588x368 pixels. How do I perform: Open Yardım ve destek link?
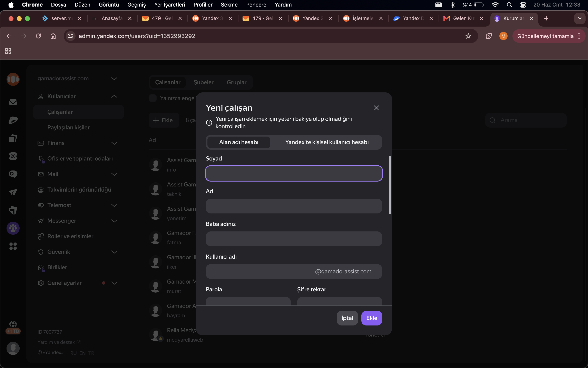(x=59, y=342)
